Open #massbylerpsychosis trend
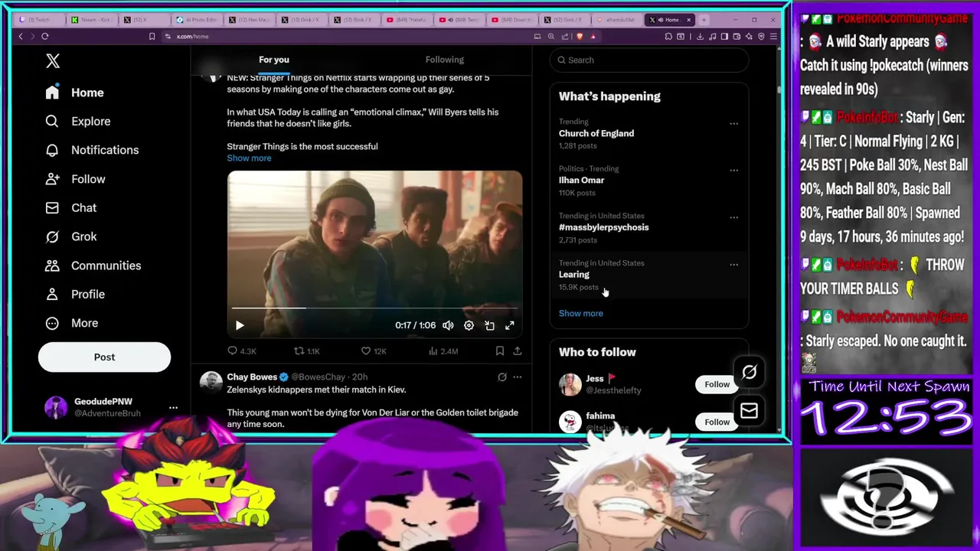 click(603, 227)
